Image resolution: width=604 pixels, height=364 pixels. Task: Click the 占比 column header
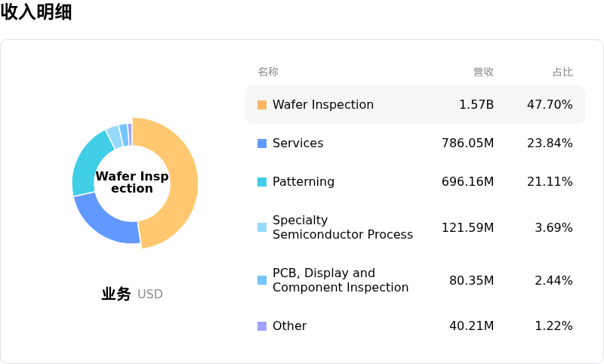(x=562, y=72)
